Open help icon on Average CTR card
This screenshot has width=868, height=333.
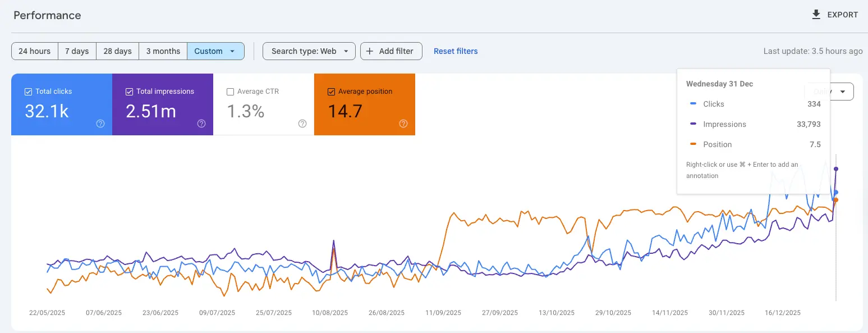point(302,124)
